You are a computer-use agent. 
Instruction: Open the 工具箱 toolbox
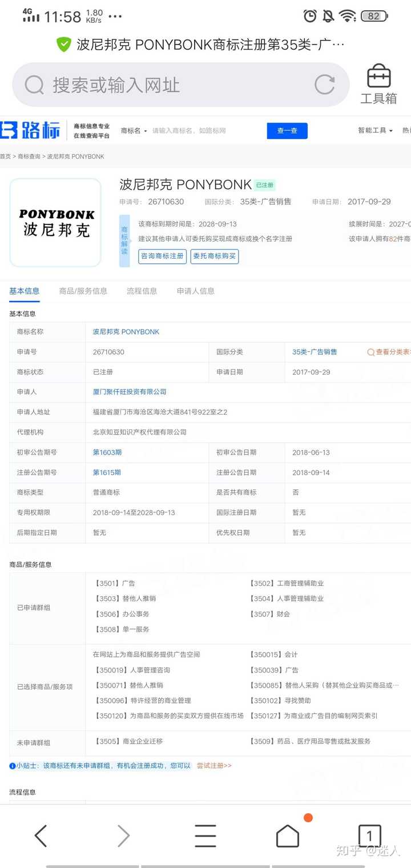coord(378,85)
